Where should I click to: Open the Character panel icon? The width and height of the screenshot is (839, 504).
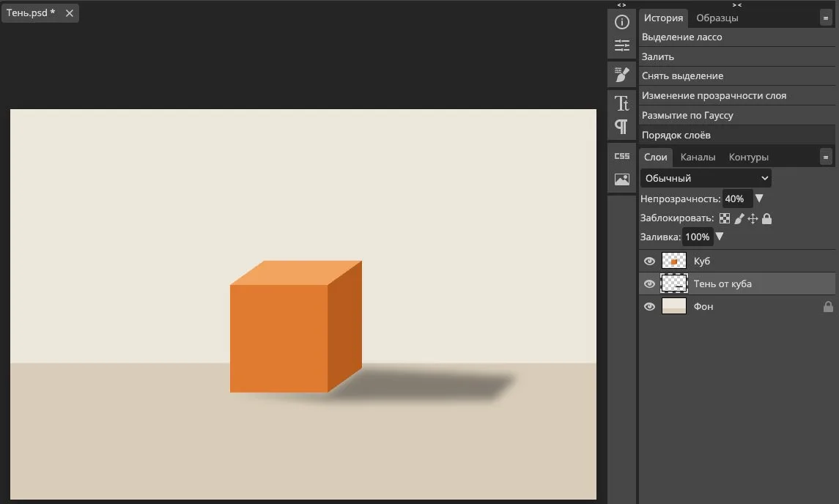tap(622, 103)
